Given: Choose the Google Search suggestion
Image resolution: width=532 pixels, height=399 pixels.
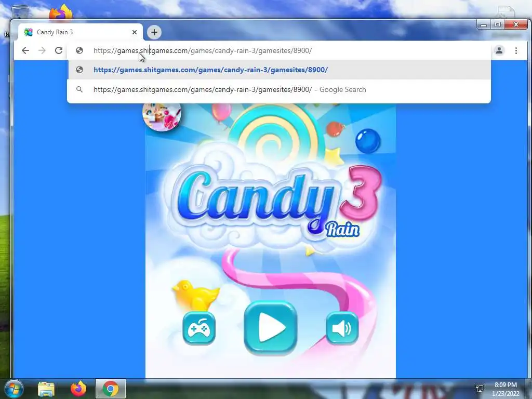Looking at the screenshot, I should click(279, 89).
